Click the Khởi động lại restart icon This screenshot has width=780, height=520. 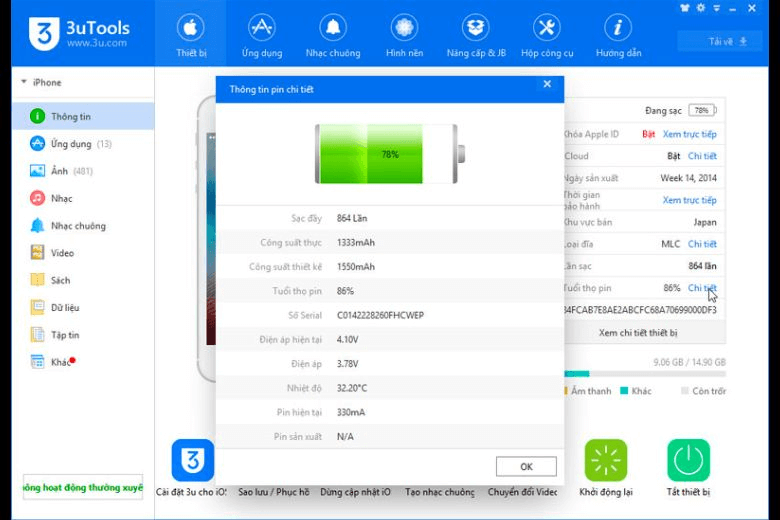(605, 460)
